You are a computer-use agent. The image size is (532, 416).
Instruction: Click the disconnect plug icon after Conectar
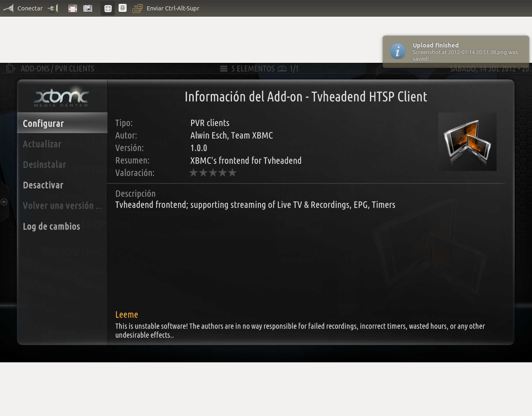click(x=53, y=8)
